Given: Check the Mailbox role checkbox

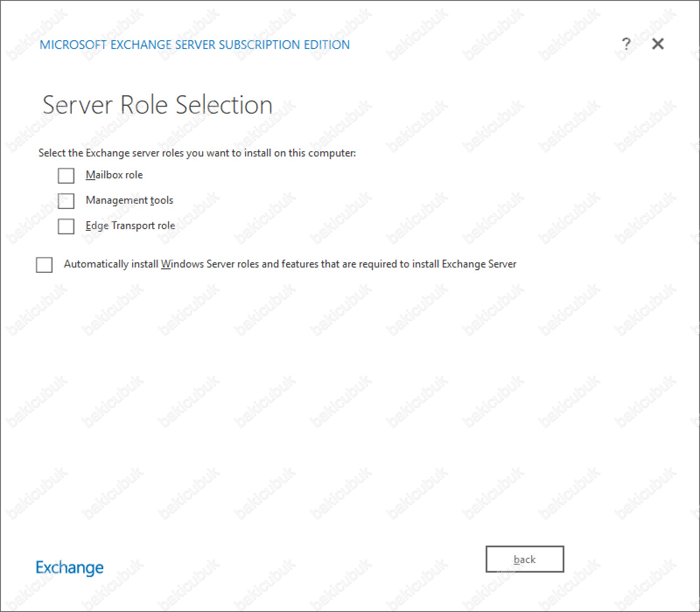Looking at the screenshot, I should click(x=66, y=176).
